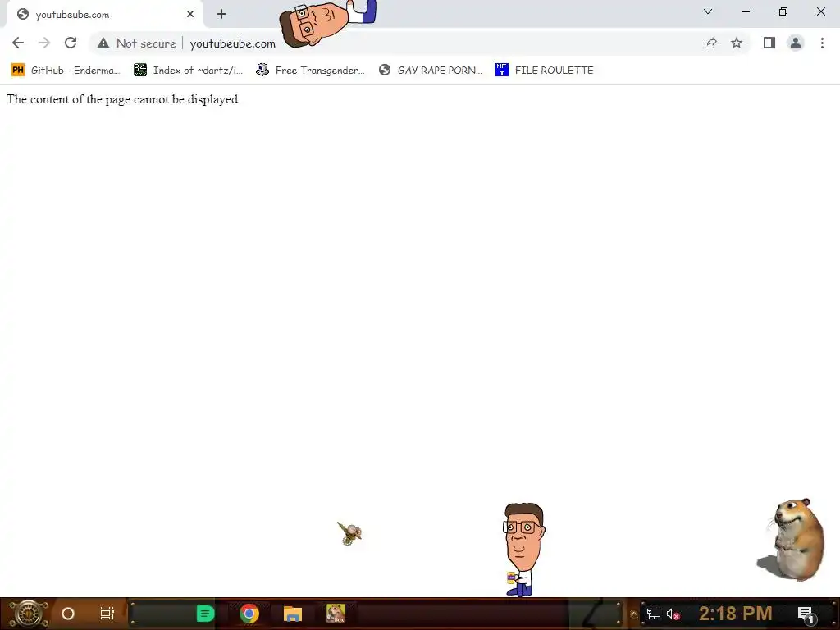Select the youtubeube.com tab
This screenshot has height=630, width=840.
pyautogui.click(x=105, y=15)
